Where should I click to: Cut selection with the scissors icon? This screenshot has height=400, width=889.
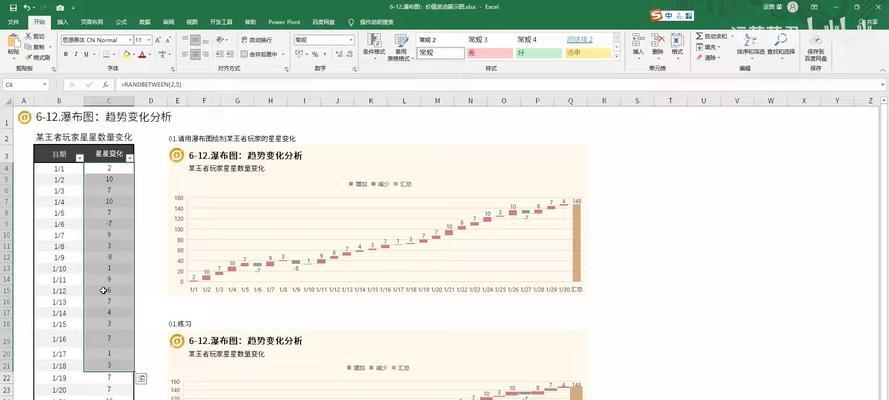pos(37,36)
